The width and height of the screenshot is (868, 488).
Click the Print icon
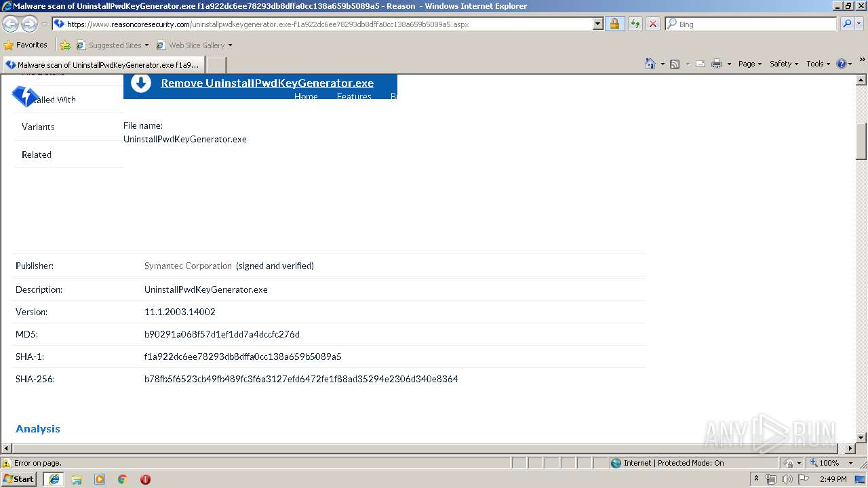[716, 64]
